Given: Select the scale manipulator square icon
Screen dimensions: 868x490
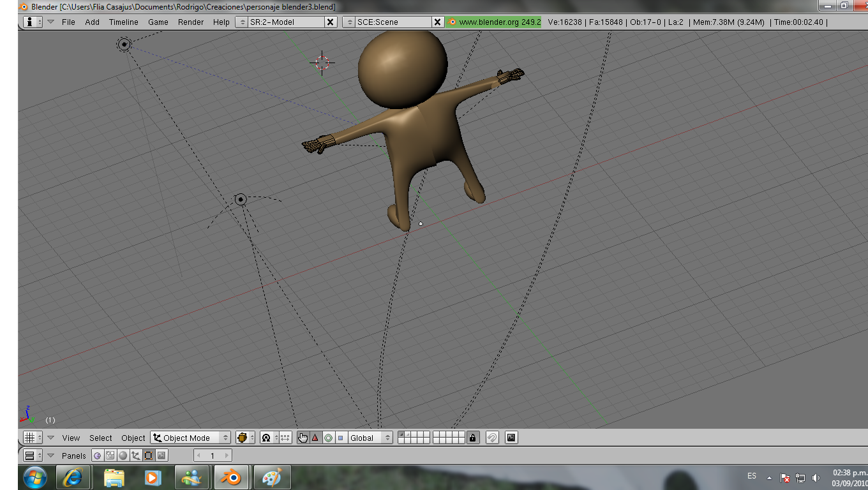Looking at the screenshot, I should 341,438.
